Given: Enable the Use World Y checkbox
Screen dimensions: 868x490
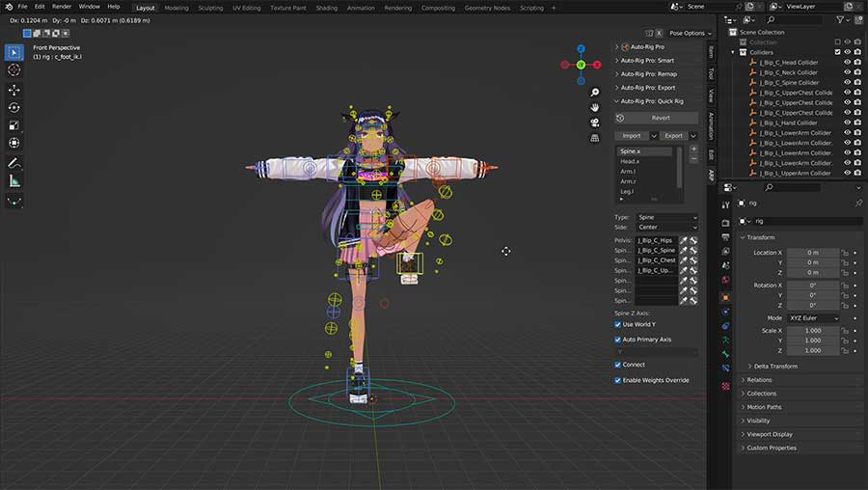Looking at the screenshot, I should pyautogui.click(x=618, y=324).
